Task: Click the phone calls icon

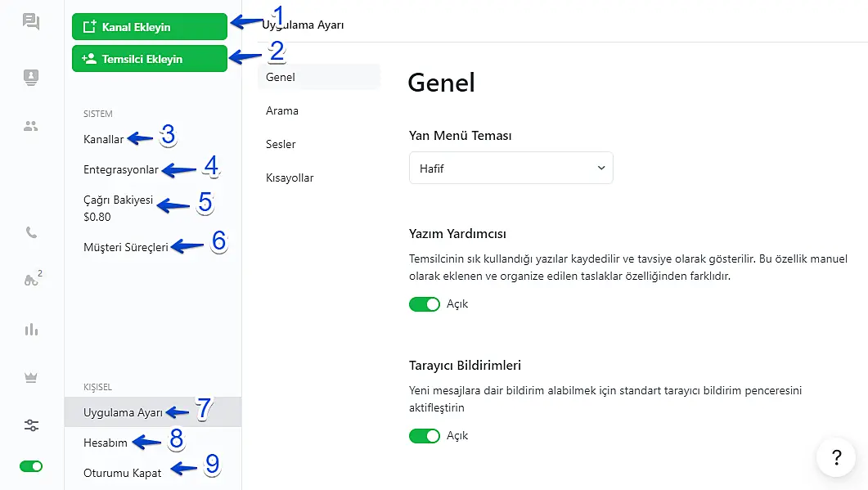Action: coord(31,232)
